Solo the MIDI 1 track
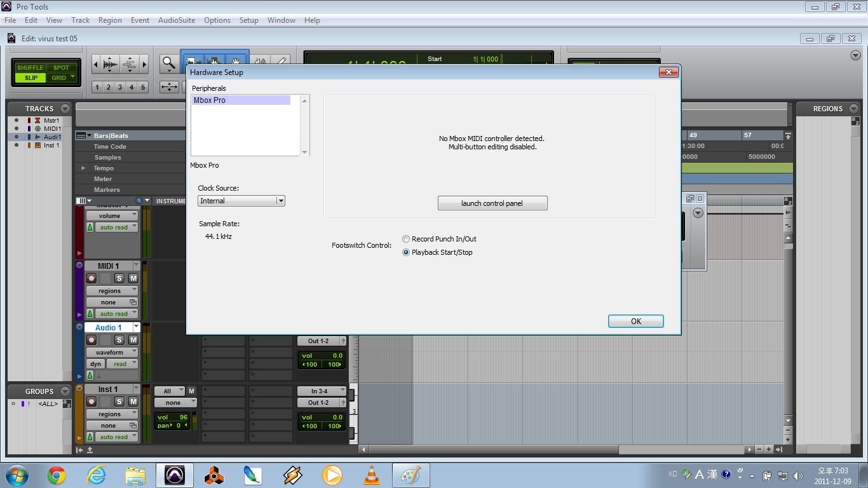This screenshot has height=488, width=868. coord(119,278)
